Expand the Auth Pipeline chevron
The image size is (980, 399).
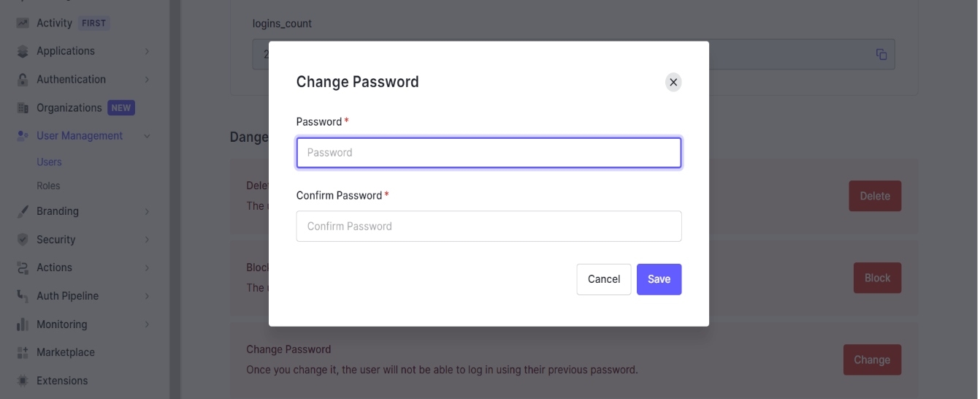(x=147, y=296)
